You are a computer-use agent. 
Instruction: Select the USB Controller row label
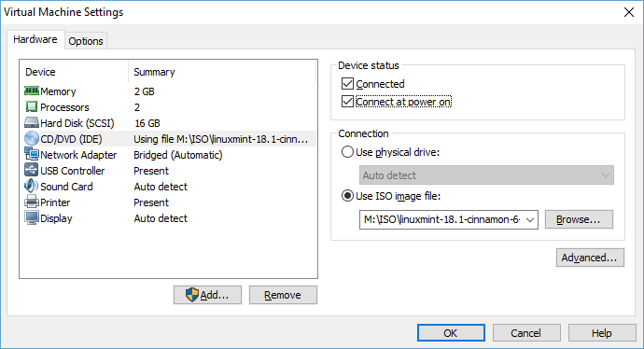(72, 171)
